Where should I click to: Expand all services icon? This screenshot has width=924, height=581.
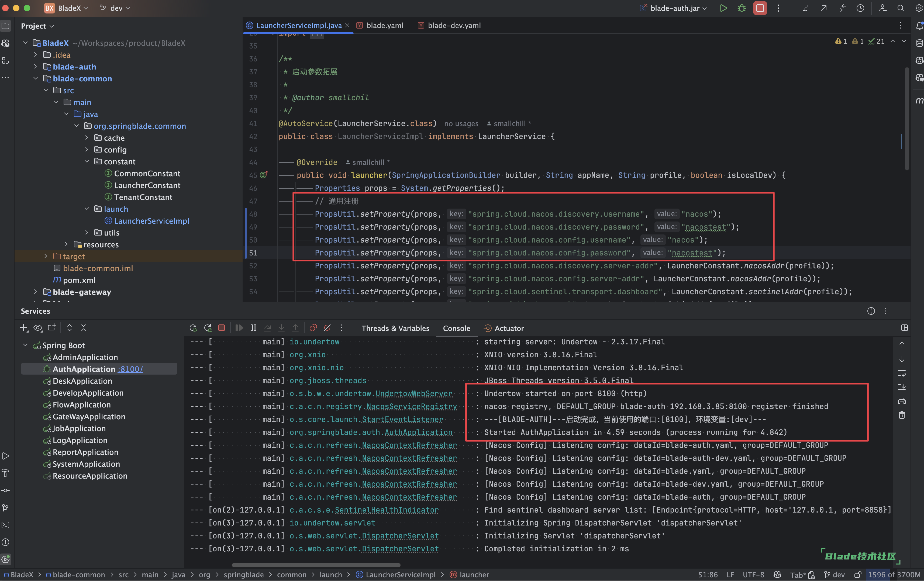tap(70, 328)
